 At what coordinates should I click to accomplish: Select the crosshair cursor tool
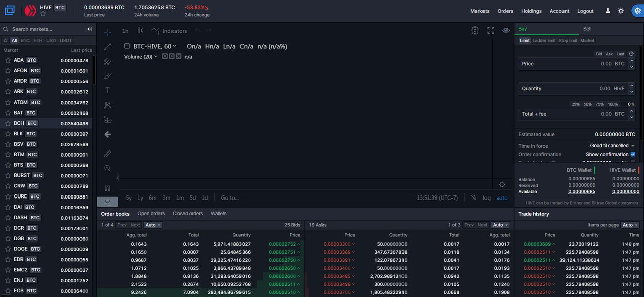[x=107, y=32]
